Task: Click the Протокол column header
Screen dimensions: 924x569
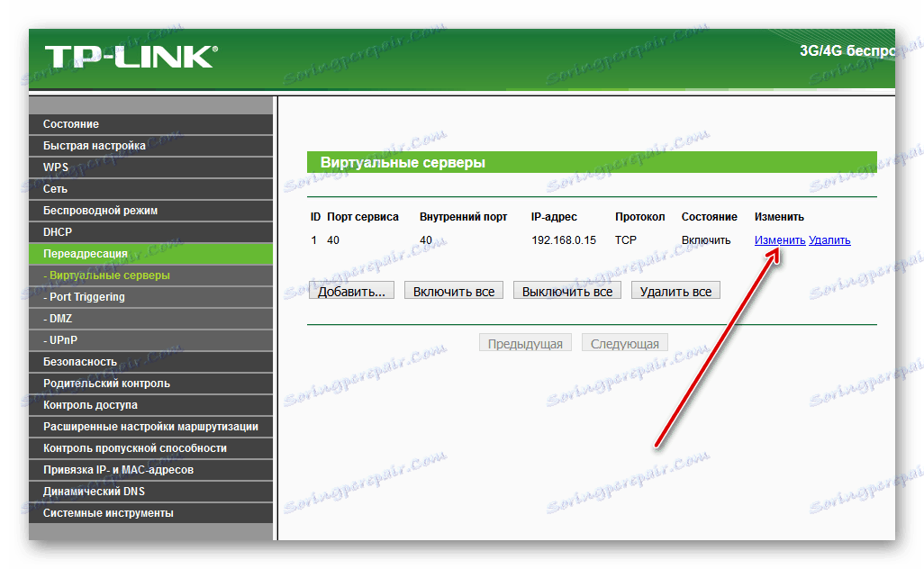Action: [x=640, y=217]
